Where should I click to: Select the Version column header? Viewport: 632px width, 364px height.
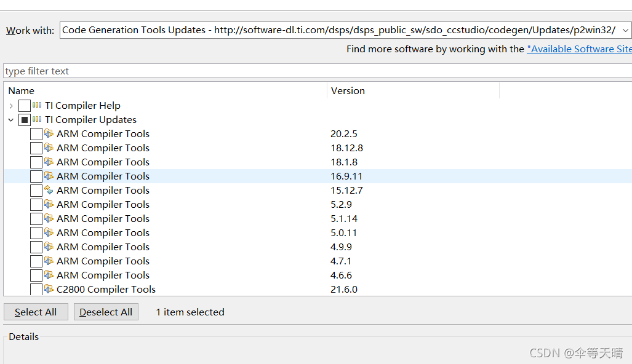click(x=348, y=90)
